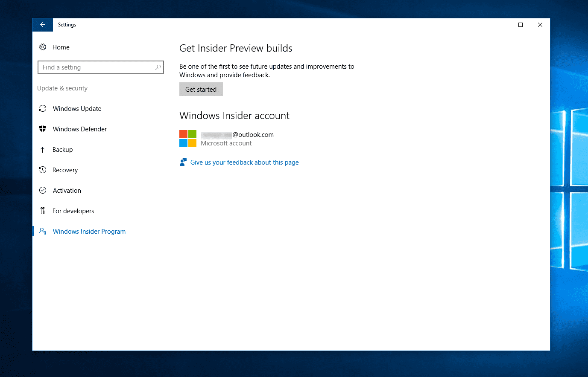588x377 pixels.
Task: Open Give us your feedback link
Action: click(244, 162)
